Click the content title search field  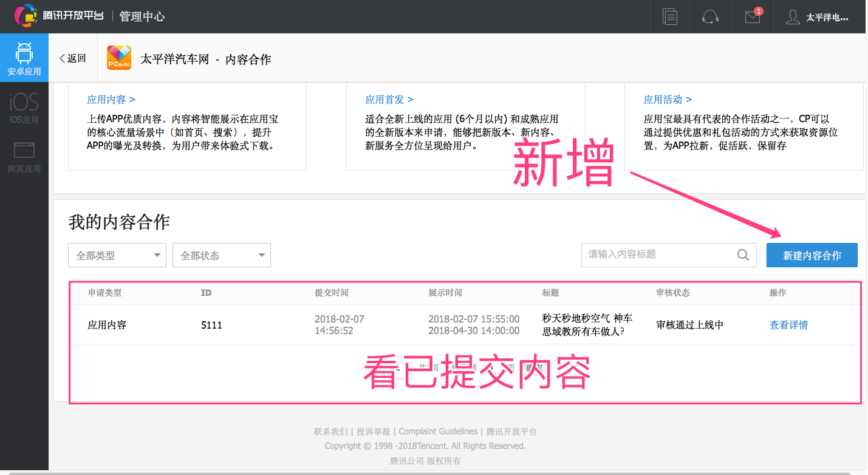(x=659, y=255)
